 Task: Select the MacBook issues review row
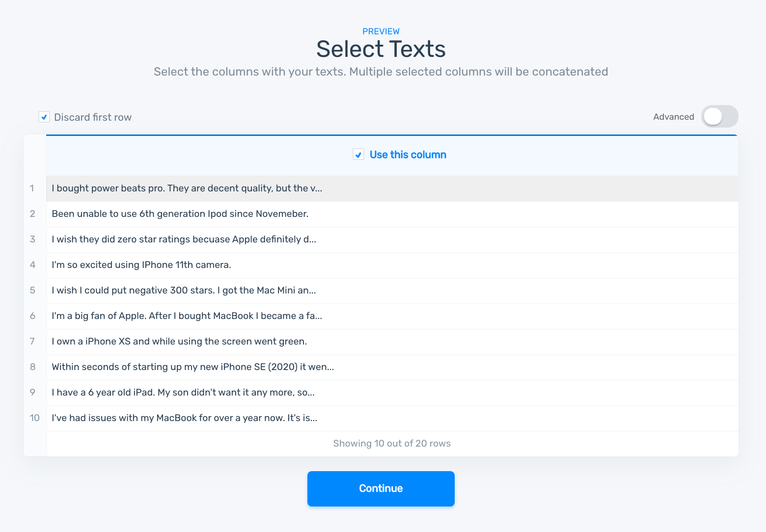point(185,418)
